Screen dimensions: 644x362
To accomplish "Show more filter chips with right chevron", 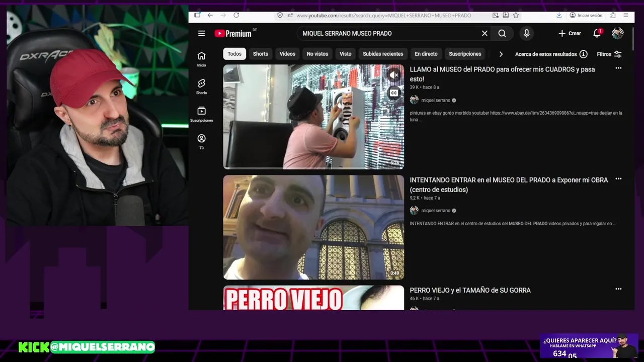I will tap(501, 54).
